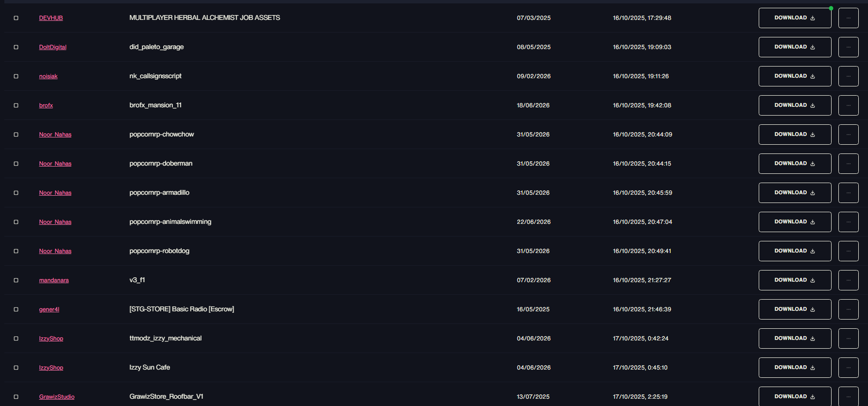Open more options for did_paleto_garage row
Viewport: 868px width, 406px height.
tap(848, 47)
